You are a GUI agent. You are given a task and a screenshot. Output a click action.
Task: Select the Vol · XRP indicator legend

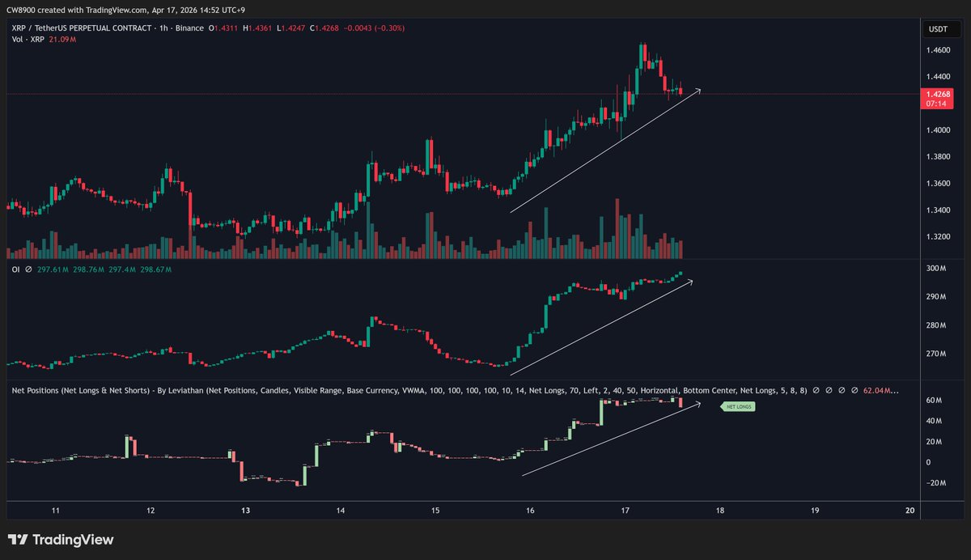[x=25, y=40]
